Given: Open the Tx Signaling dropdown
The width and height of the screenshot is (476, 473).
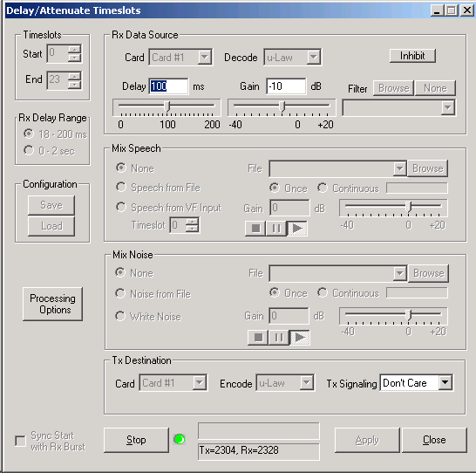Looking at the screenshot, I should (x=445, y=382).
